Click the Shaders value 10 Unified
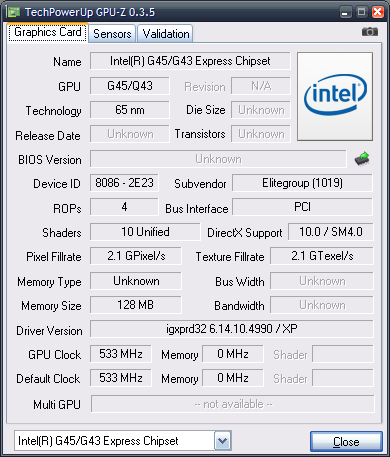 coord(145,232)
